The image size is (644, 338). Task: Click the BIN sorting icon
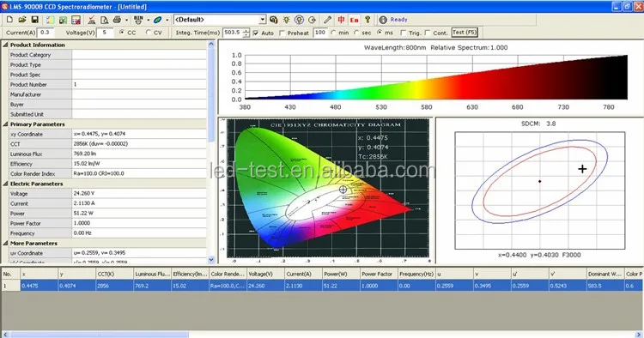tap(138, 20)
